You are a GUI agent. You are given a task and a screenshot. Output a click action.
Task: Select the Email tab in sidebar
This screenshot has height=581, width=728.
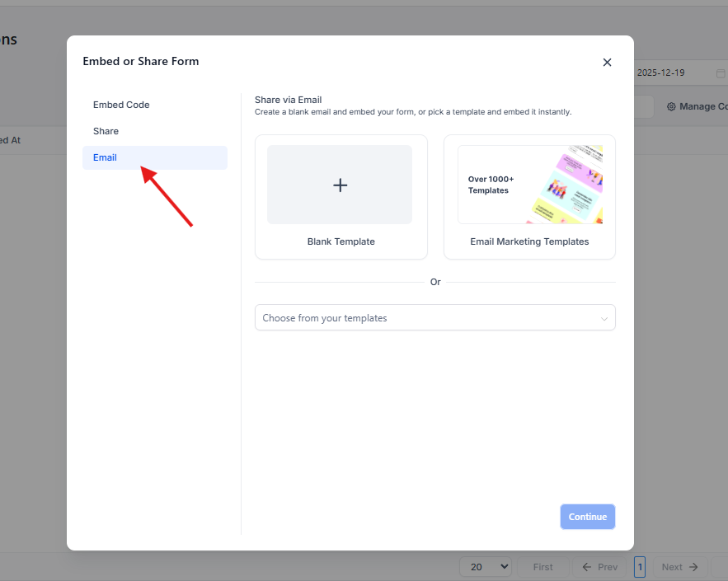[105, 157]
